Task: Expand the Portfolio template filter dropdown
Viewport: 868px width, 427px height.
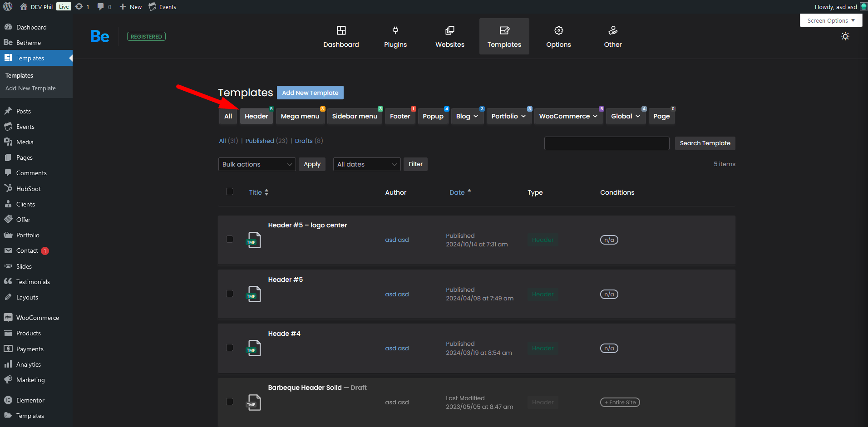Action: 508,116
